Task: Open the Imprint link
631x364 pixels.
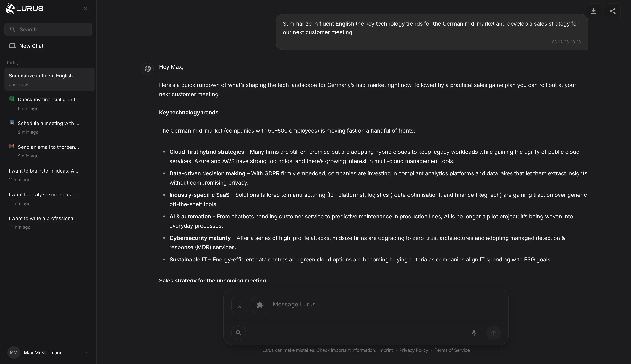Action: point(385,350)
